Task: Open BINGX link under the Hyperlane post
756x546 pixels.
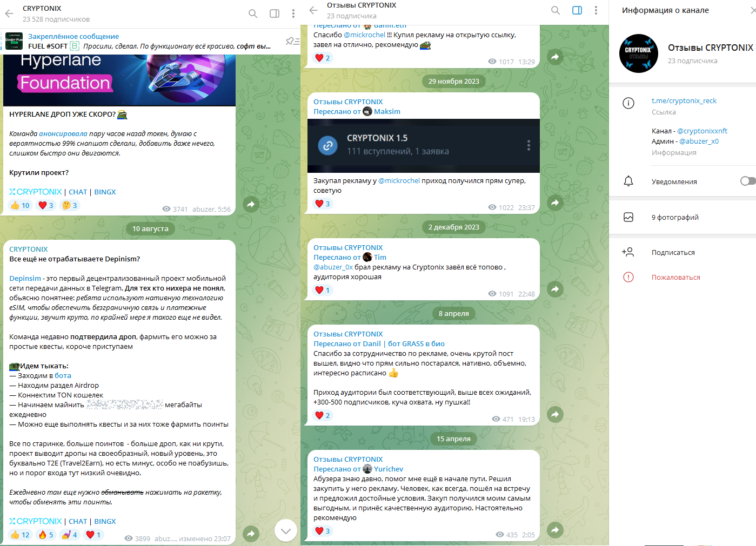Action: click(x=105, y=192)
